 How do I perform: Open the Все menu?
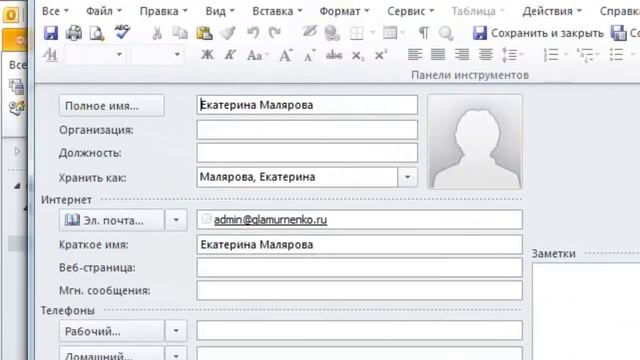(55, 11)
